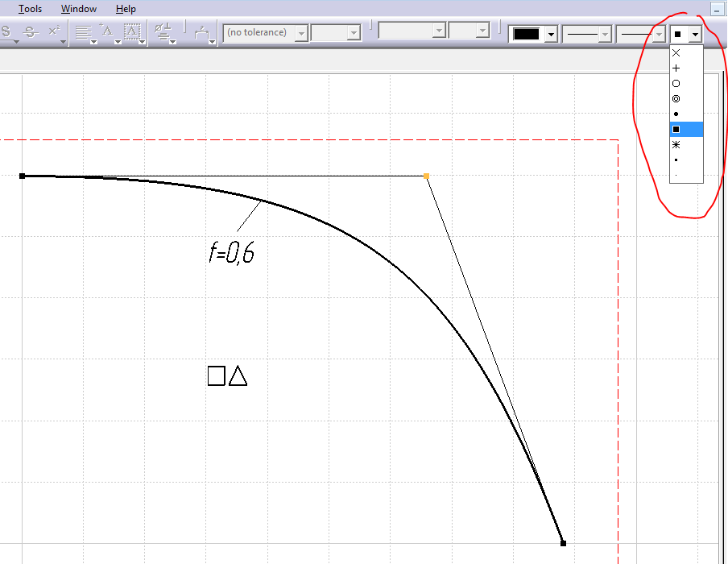Collapse the point symbol dropdown arrow

pos(695,35)
